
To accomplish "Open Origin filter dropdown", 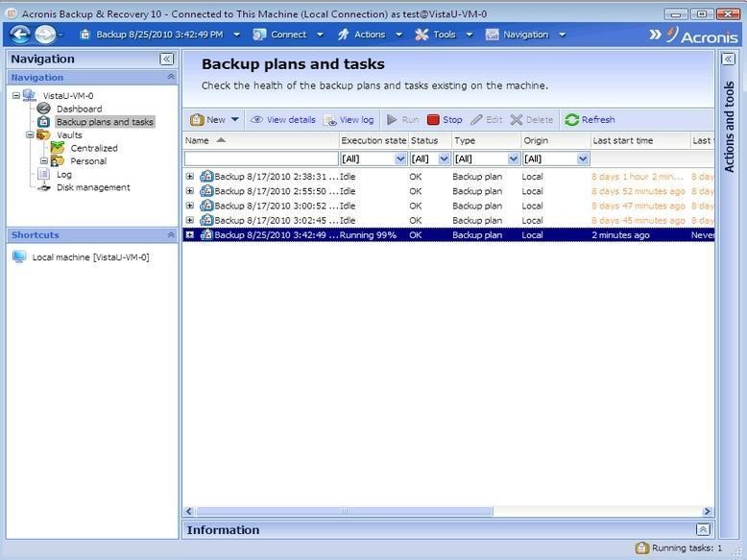I will tap(583, 158).
